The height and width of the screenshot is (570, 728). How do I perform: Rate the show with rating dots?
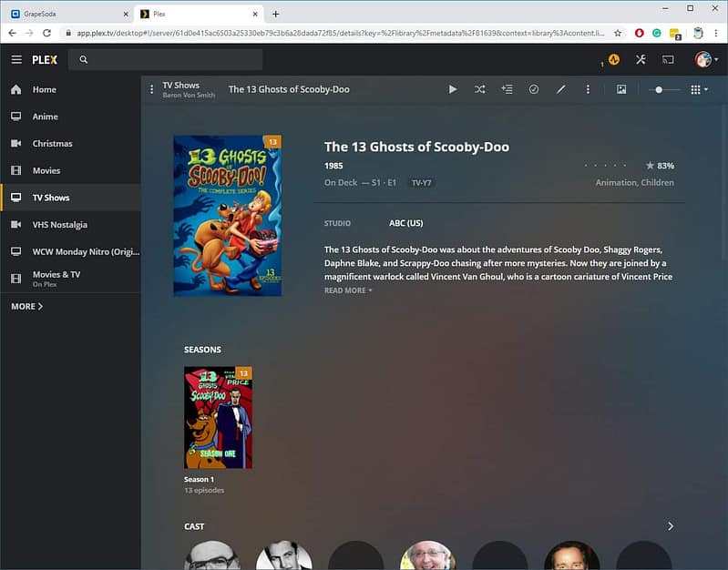(605, 165)
